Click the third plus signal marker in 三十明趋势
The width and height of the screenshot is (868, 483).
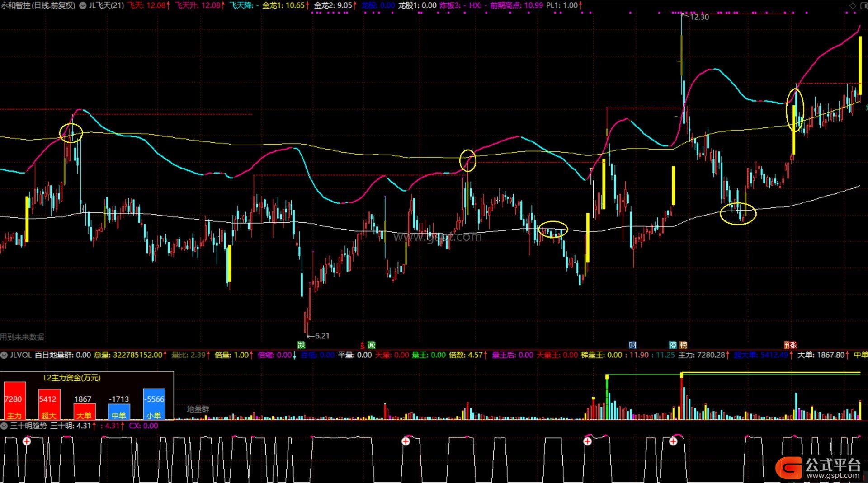[x=587, y=441]
